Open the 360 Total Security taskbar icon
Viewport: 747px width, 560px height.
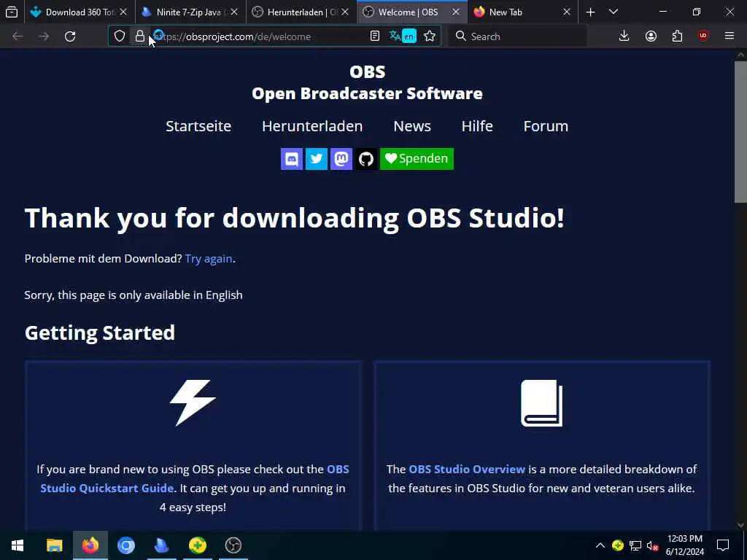point(197,545)
